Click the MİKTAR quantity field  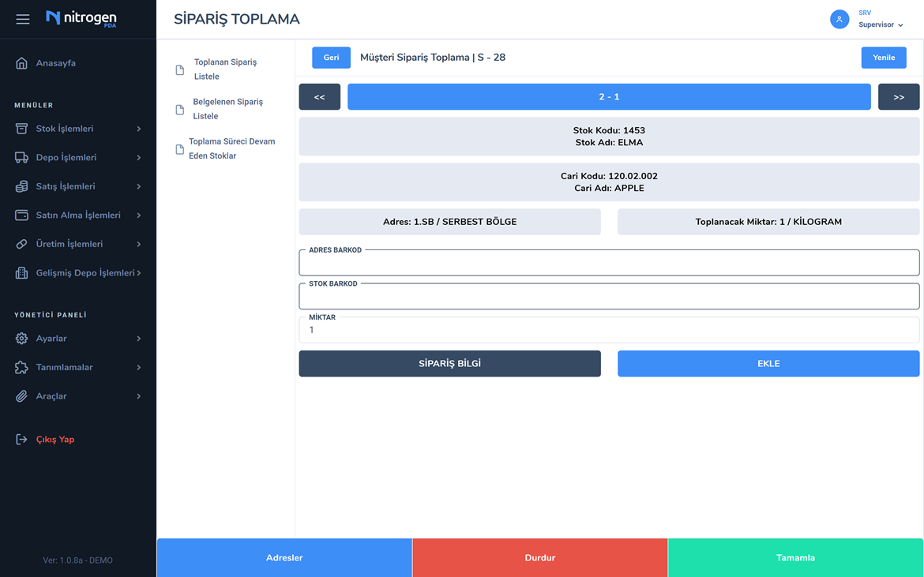pos(609,330)
